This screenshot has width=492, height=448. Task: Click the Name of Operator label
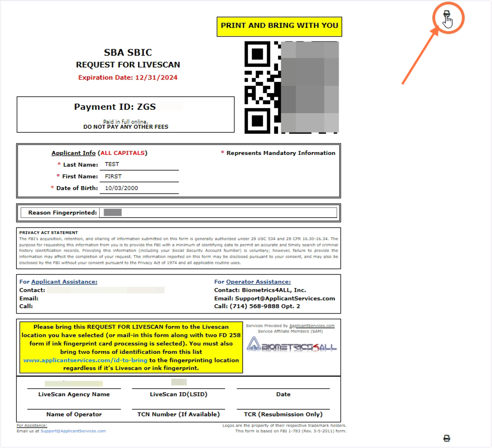coord(74,414)
